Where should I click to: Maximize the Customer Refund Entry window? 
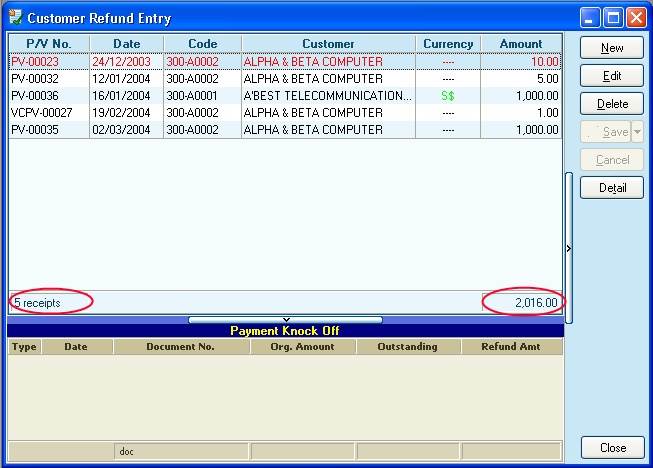pyautogui.click(x=613, y=18)
